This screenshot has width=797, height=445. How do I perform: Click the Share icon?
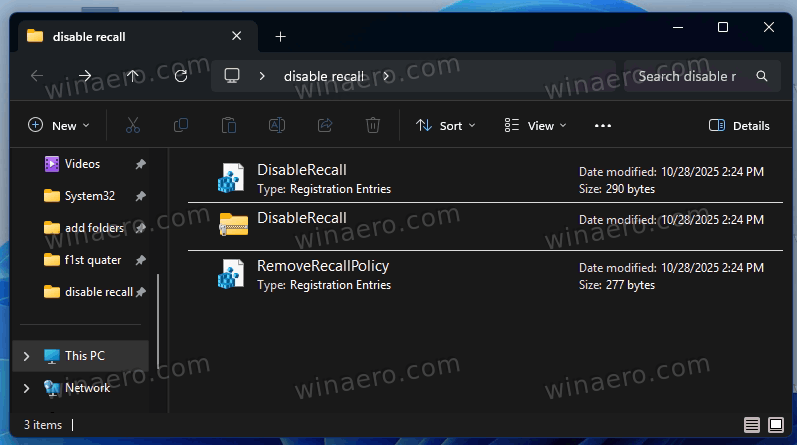coord(325,125)
